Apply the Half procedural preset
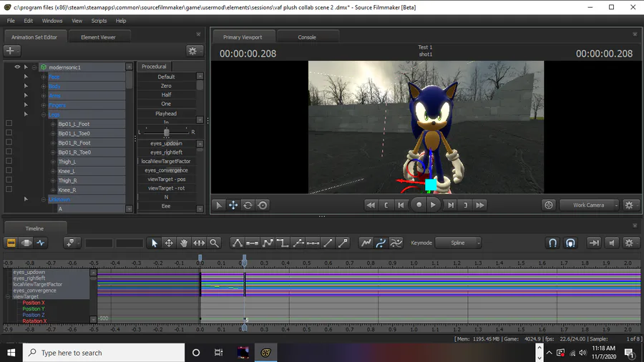Screen dimensions: 644x362 click(166, 95)
